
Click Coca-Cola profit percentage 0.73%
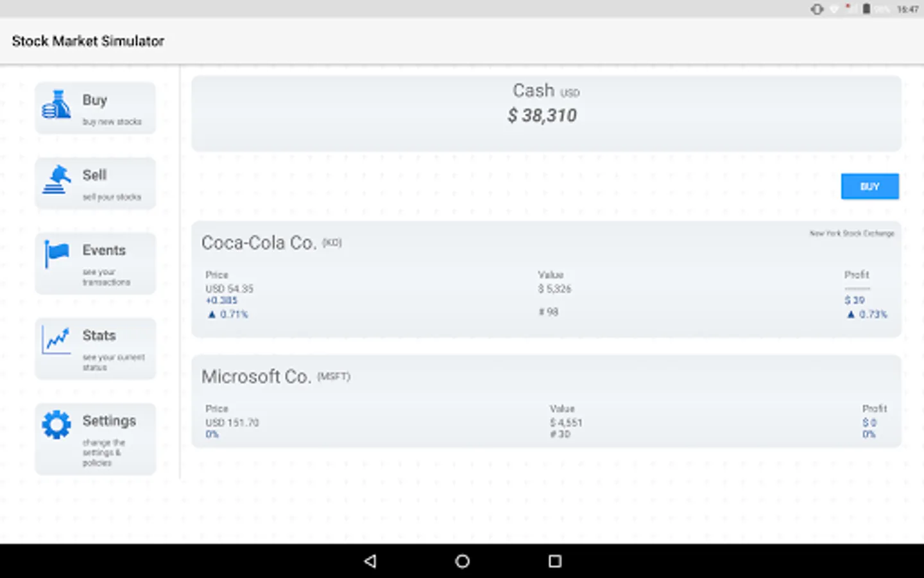point(867,315)
